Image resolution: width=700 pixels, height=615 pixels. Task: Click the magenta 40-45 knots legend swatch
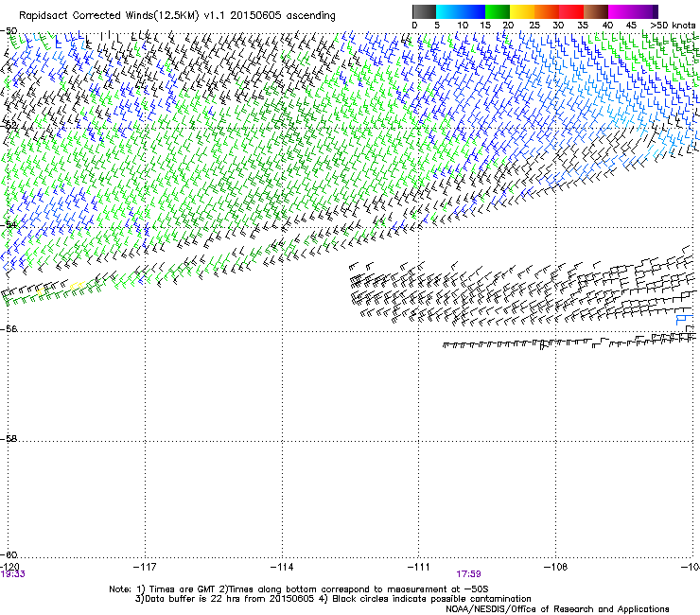(621, 11)
